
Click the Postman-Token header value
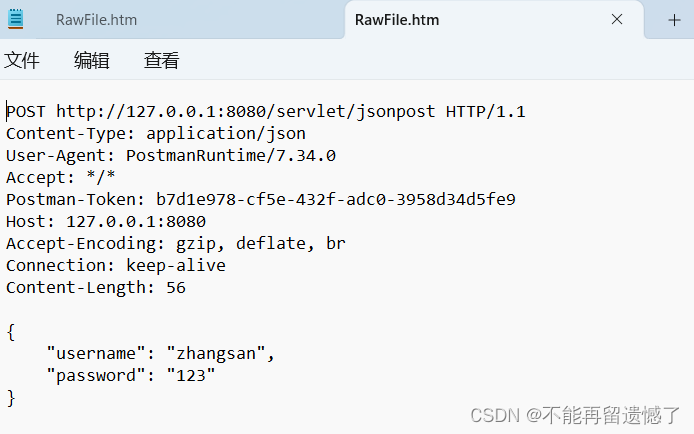[336, 200]
